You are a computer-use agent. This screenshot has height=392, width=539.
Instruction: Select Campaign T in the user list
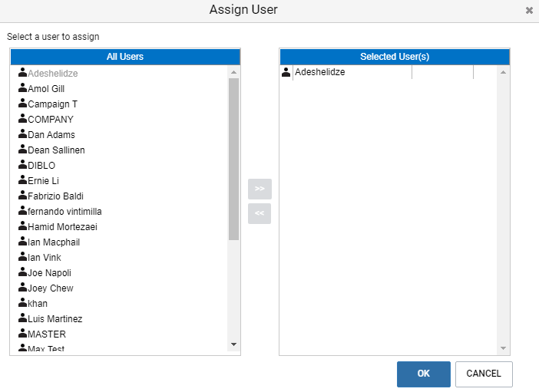52,104
